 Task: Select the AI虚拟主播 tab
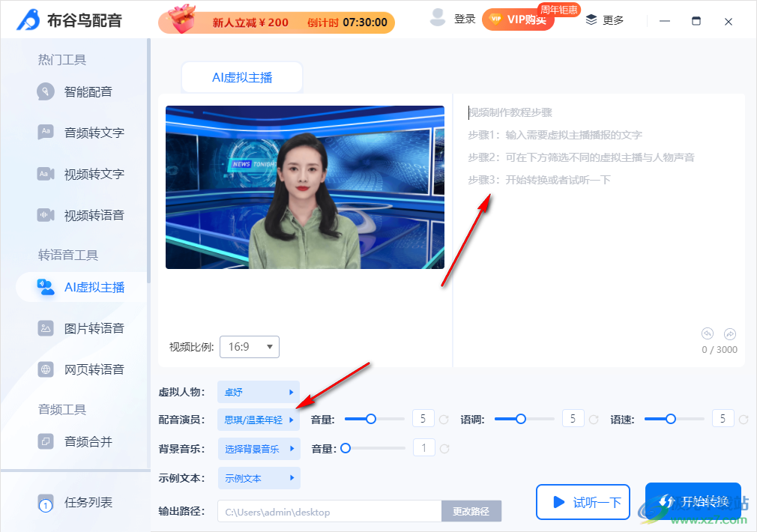(x=241, y=77)
